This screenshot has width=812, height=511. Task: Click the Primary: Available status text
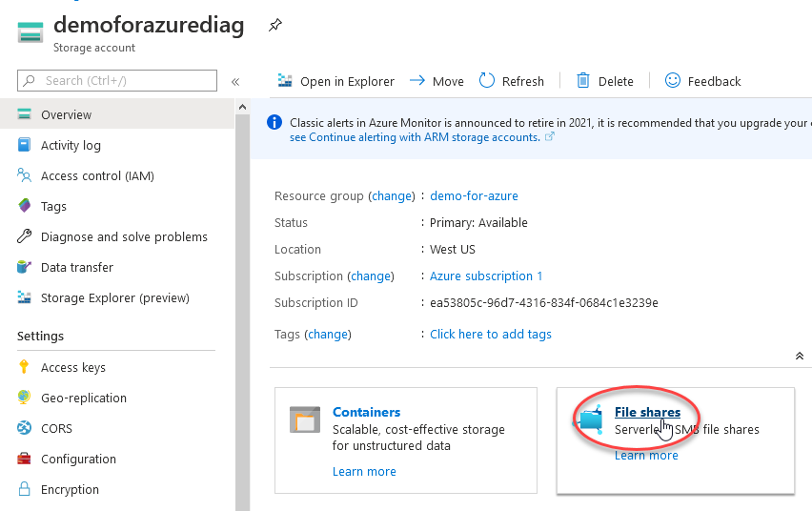click(478, 223)
